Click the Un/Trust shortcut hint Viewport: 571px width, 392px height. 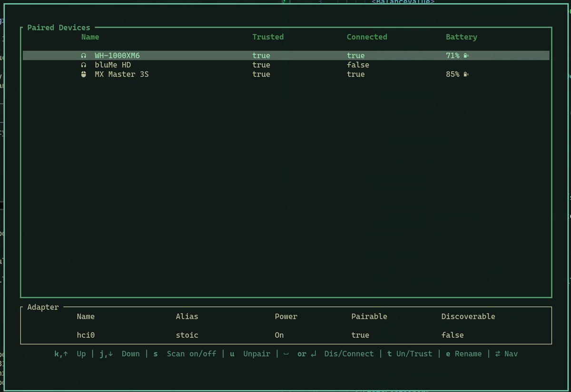[x=410, y=354]
